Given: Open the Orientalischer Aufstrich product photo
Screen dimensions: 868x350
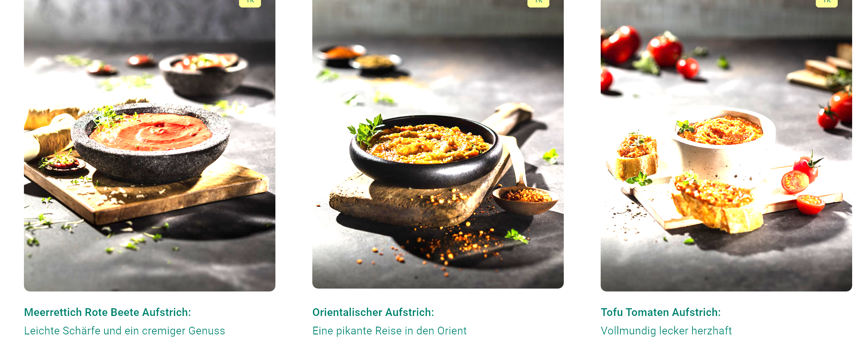Looking at the screenshot, I should [x=438, y=144].
